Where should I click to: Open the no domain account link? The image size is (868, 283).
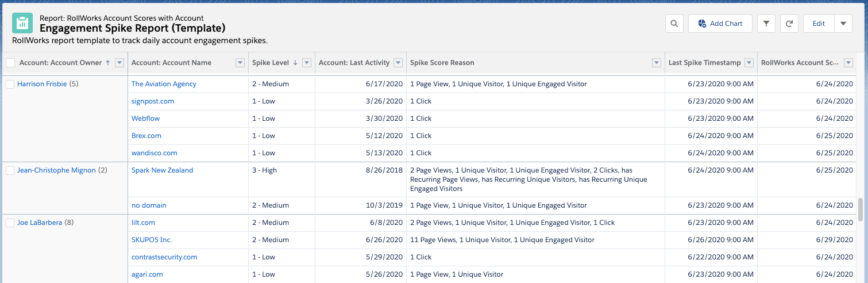[x=149, y=205]
